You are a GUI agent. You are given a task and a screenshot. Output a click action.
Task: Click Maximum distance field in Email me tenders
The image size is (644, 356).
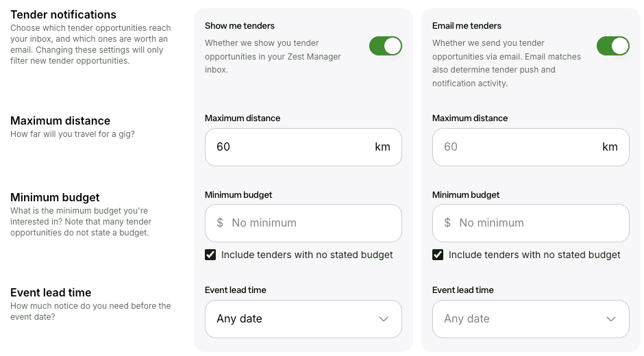(x=531, y=147)
